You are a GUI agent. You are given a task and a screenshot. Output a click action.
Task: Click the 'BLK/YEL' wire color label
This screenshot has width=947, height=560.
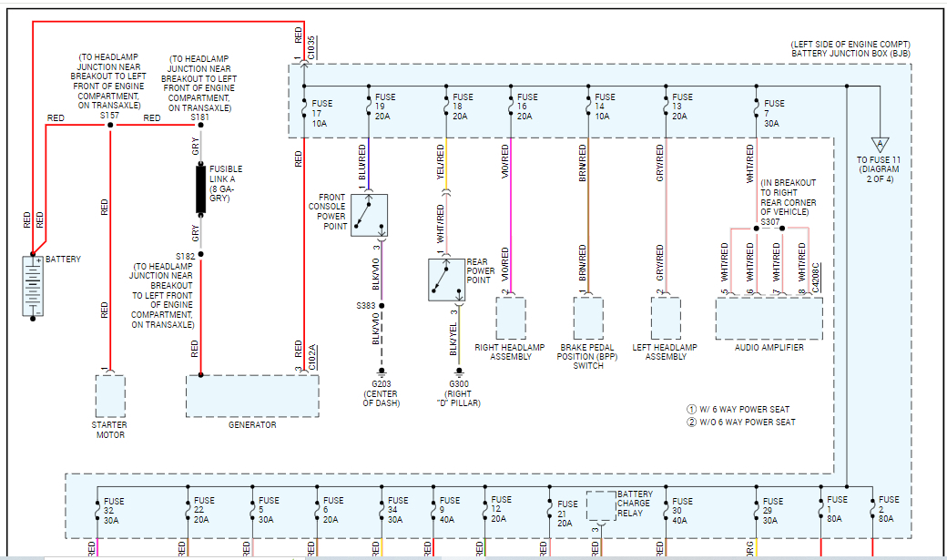point(453,339)
